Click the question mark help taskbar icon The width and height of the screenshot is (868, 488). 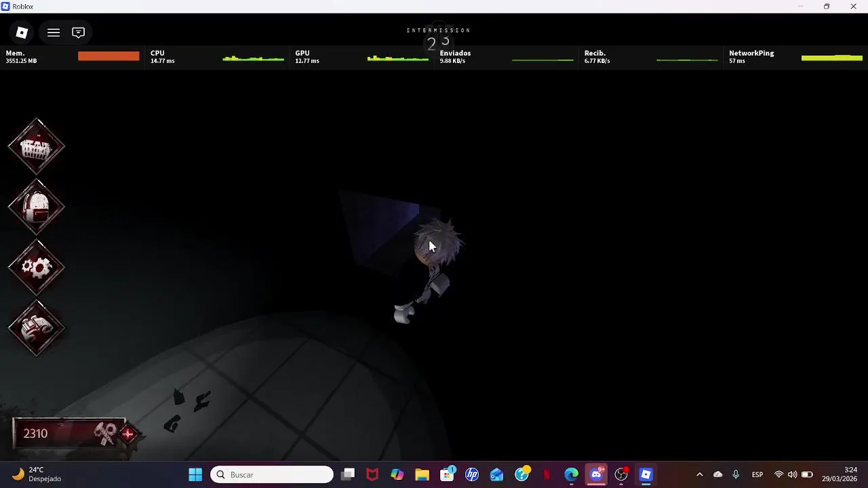pos(521,474)
